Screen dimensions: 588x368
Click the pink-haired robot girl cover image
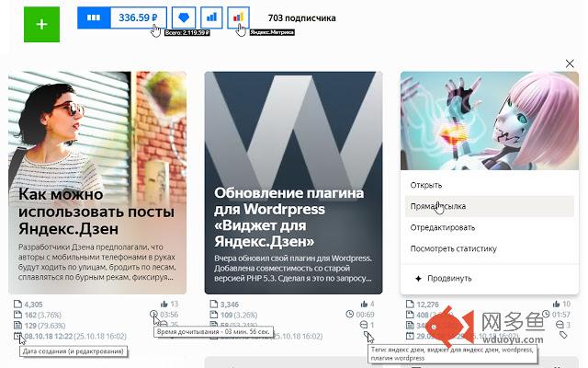pos(490,121)
